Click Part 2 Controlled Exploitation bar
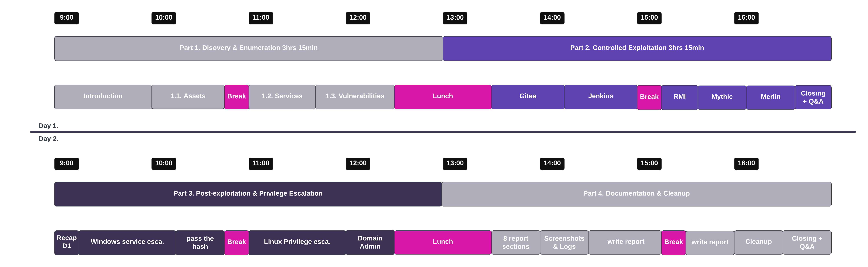Viewport: 868px width, 267px height. coord(637,48)
